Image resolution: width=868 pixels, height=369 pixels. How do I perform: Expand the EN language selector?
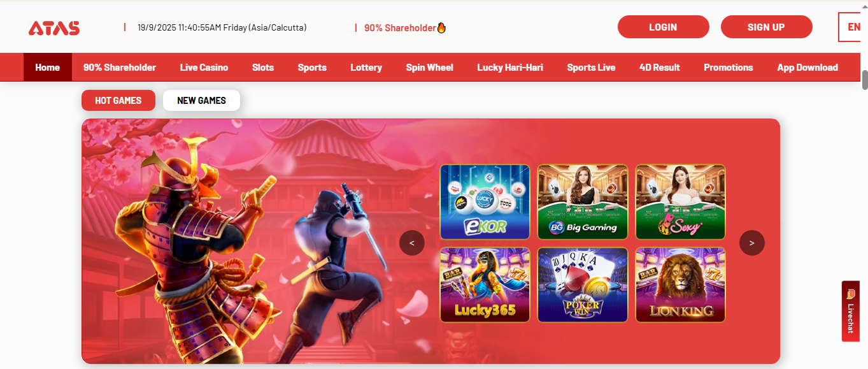[853, 27]
